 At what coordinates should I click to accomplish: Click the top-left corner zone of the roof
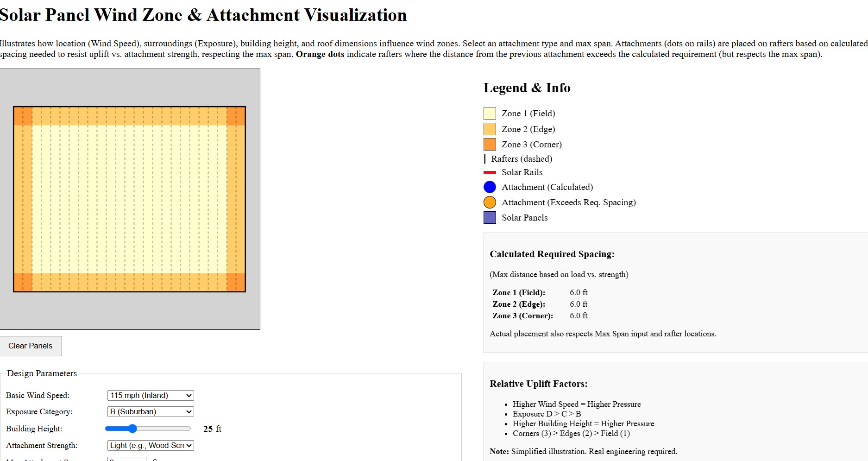click(x=23, y=116)
